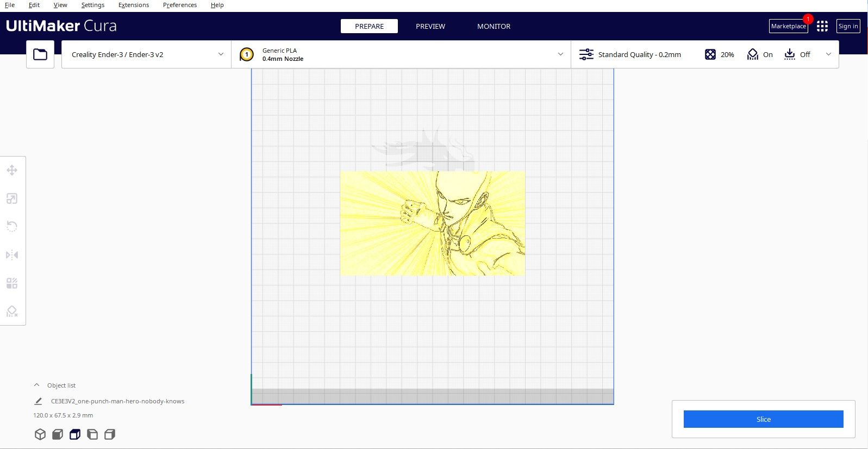Viewport: 868px width, 449px height.
Task: Select the Per Model Settings tool
Action: [x=12, y=283]
